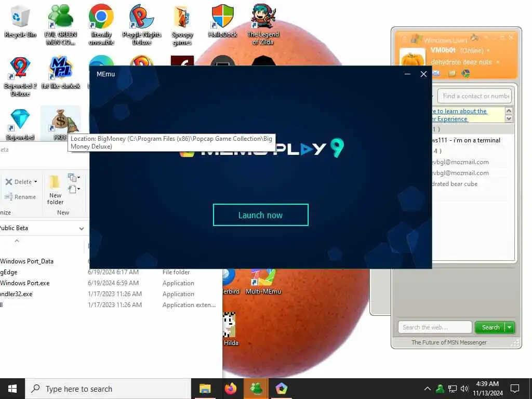Image resolution: width=532 pixels, height=399 pixels.
Task: Open Peggle Nights Deluxe desktop shortcut
Action: pyautogui.click(x=141, y=24)
